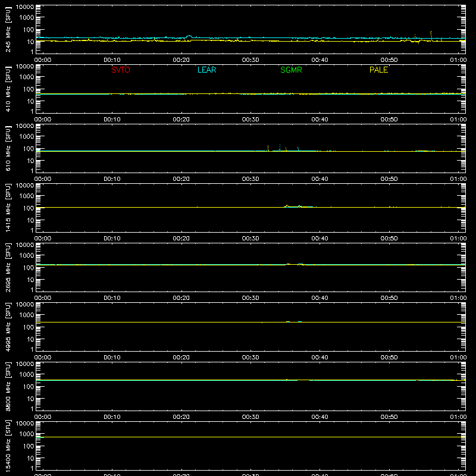Click the cyan LEAR station legend label
The image size is (476, 476).
(206, 70)
